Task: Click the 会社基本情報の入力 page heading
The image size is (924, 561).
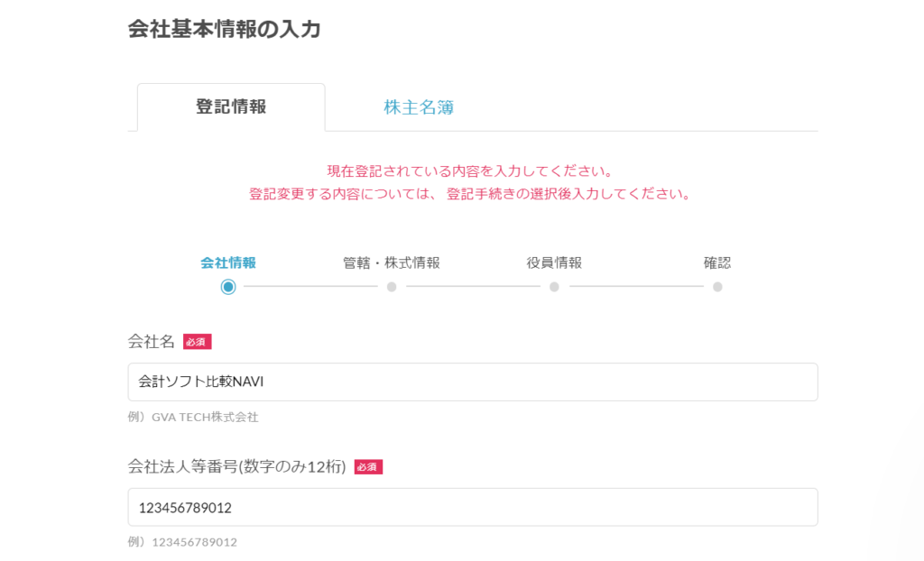Action: (225, 30)
